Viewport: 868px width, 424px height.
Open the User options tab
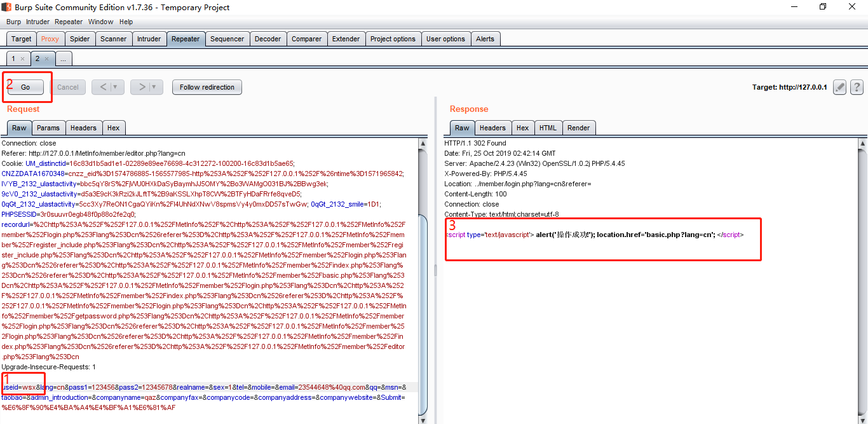pos(445,39)
